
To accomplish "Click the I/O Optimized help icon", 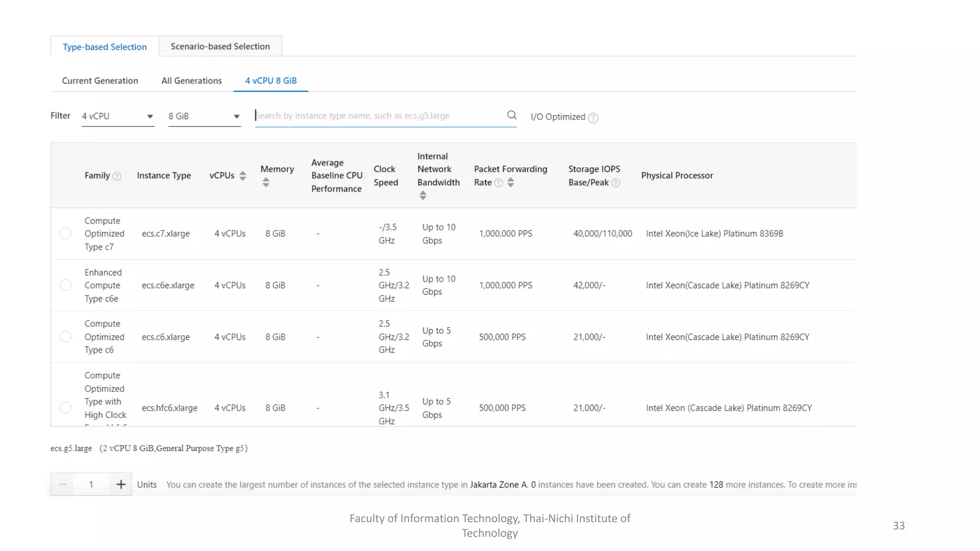I will [x=593, y=118].
